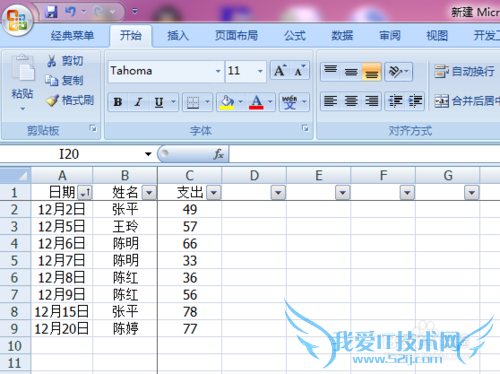
Task: Expand the font name dropdown arrow
Action: [218, 71]
